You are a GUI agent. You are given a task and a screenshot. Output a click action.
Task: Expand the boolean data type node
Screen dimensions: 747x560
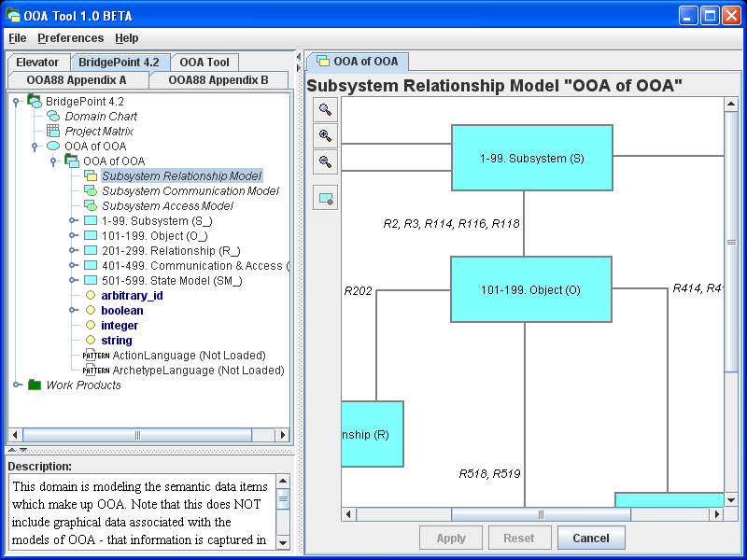click(x=73, y=310)
